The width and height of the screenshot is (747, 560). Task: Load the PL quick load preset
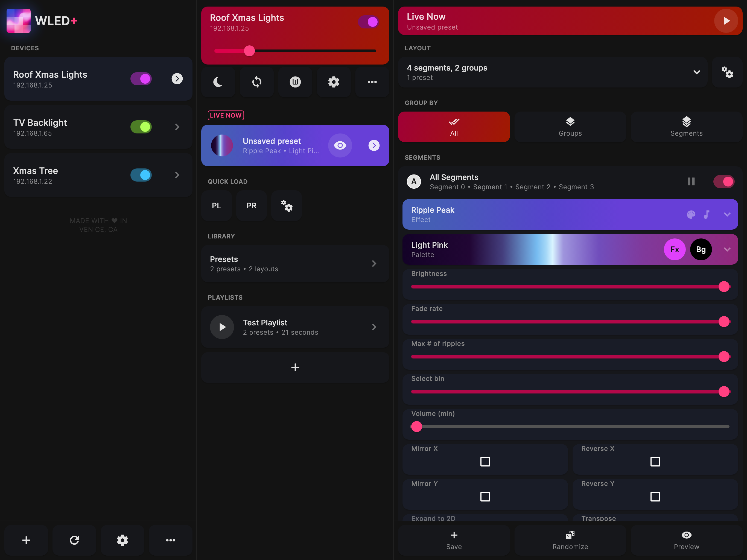pos(217,206)
